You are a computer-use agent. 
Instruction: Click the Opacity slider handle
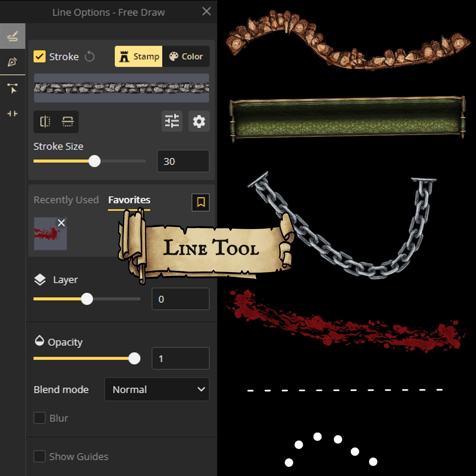coord(134,359)
